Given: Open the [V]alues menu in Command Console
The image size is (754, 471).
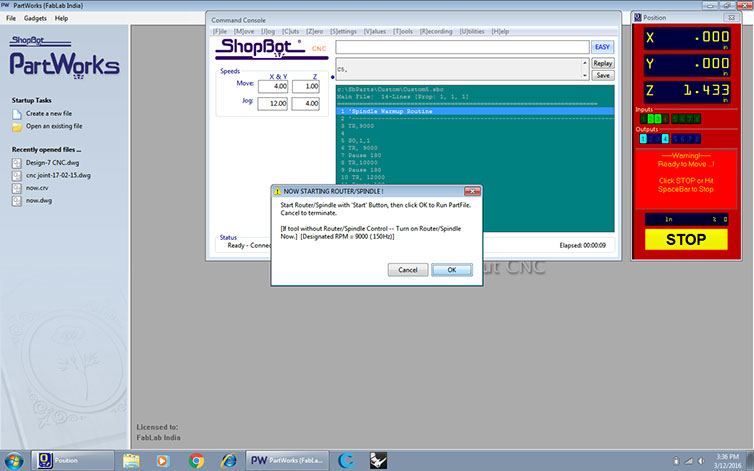Looking at the screenshot, I should click(x=375, y=31).
